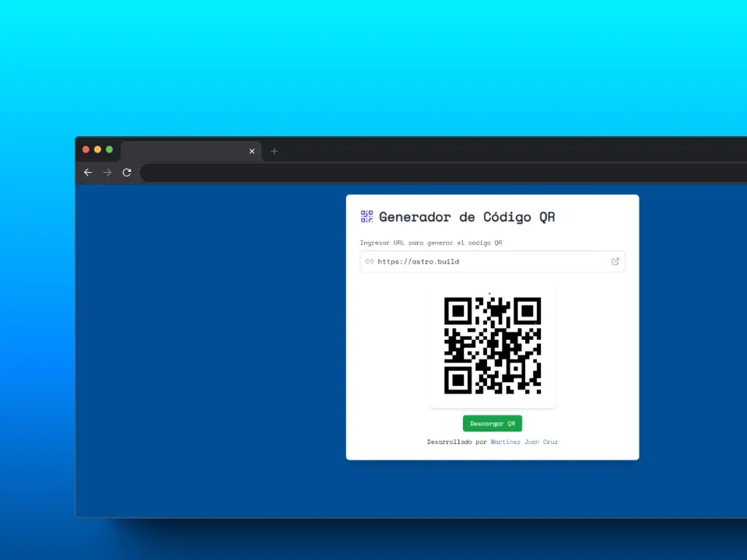Open a new tab using the plus icon
Viewport: 747px width, 560px height.
274,151
